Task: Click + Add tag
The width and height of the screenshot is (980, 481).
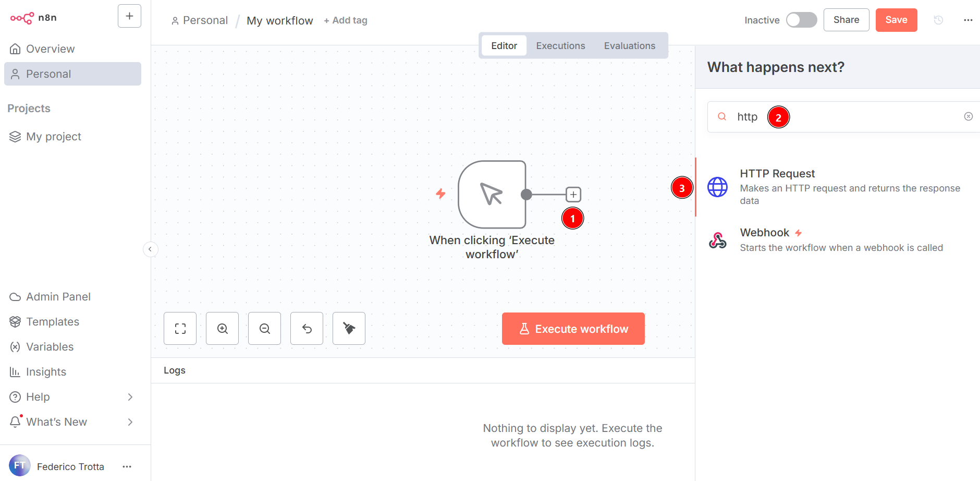Action: point(346,20)
